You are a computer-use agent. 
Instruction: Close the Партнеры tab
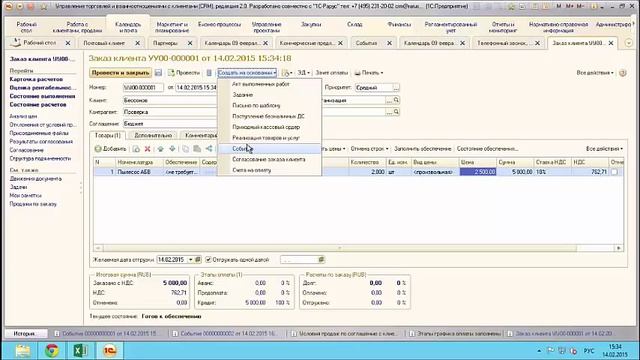tap(190, 43)
